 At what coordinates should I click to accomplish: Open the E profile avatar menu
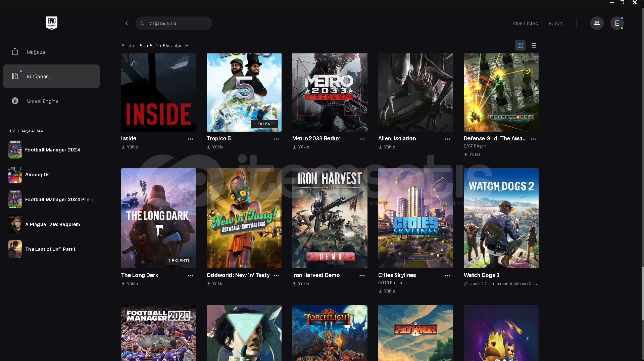click(617, 23)
